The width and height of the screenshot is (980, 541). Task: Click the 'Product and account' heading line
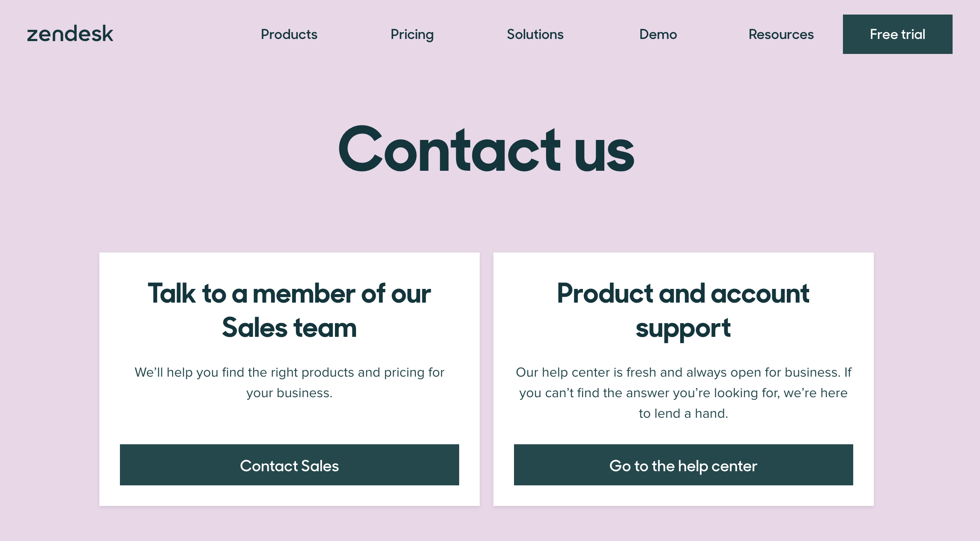(683, 294)
